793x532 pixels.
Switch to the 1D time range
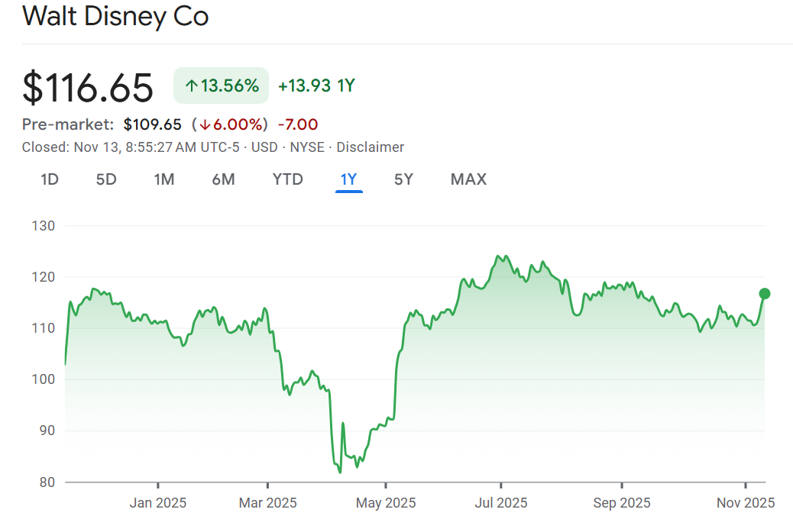[x=50, y=179]
